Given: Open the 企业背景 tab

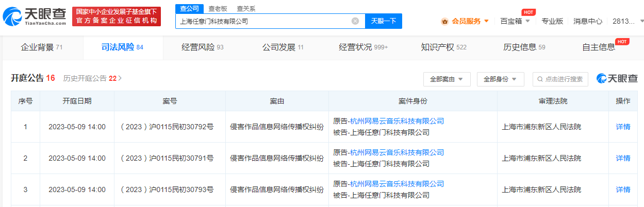Looking at the screenshot, I should tap(42, 47).
